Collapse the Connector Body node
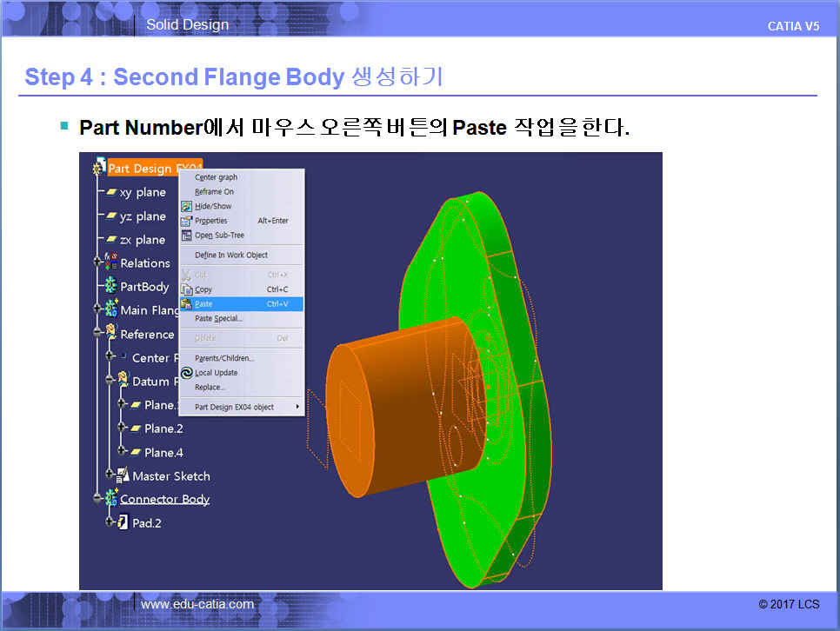840x631 pixels. [97, 499]
